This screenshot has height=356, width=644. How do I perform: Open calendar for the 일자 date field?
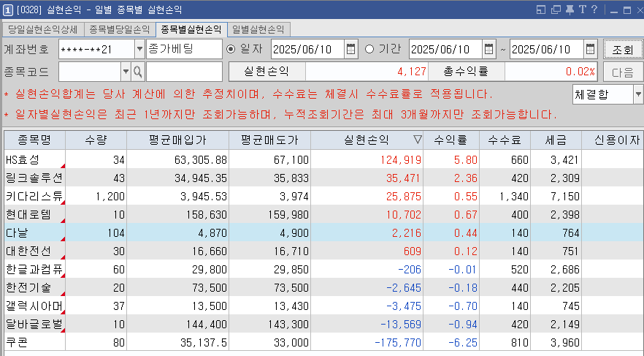[x=350, y=49]
